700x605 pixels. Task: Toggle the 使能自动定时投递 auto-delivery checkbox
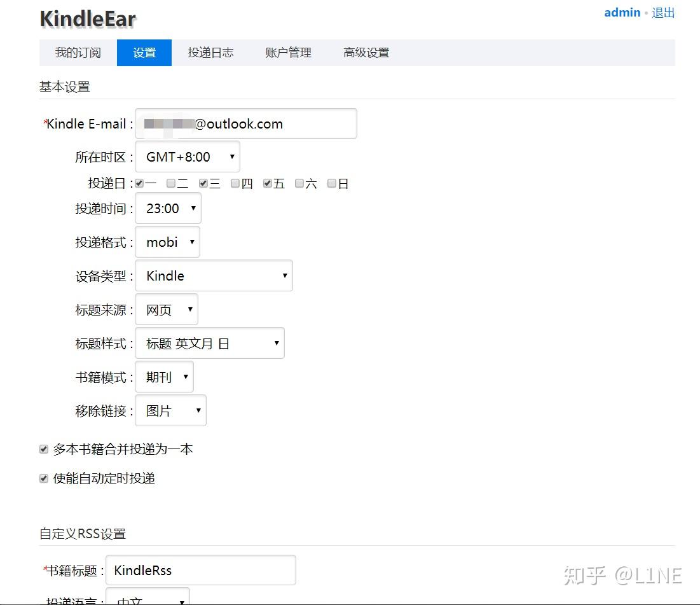tap(43, 478)
